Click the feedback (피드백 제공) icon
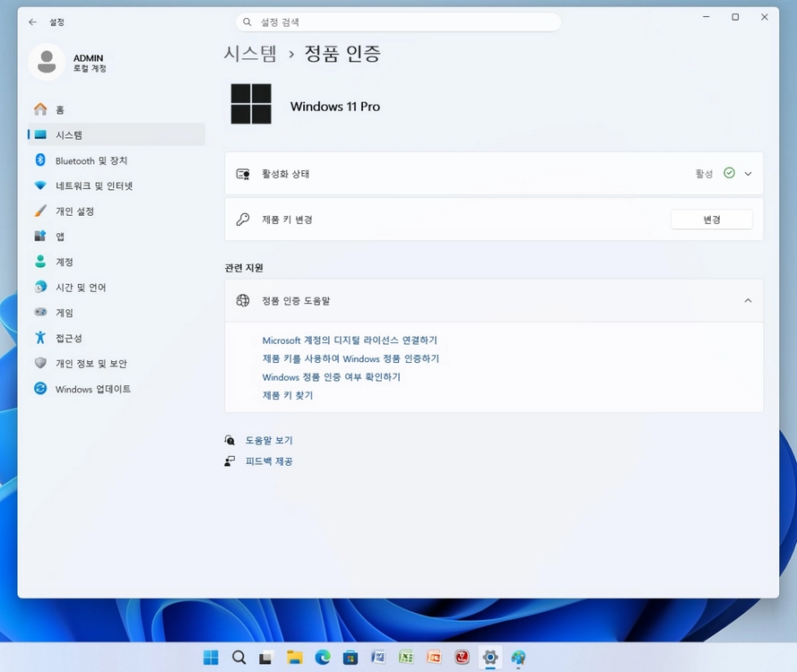 click(230, 461)
